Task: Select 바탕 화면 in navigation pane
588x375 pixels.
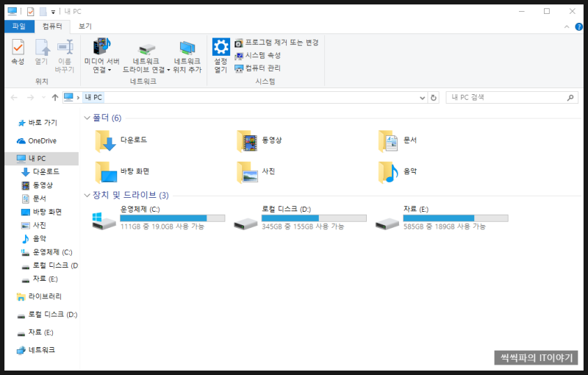Action: [42, 213]
